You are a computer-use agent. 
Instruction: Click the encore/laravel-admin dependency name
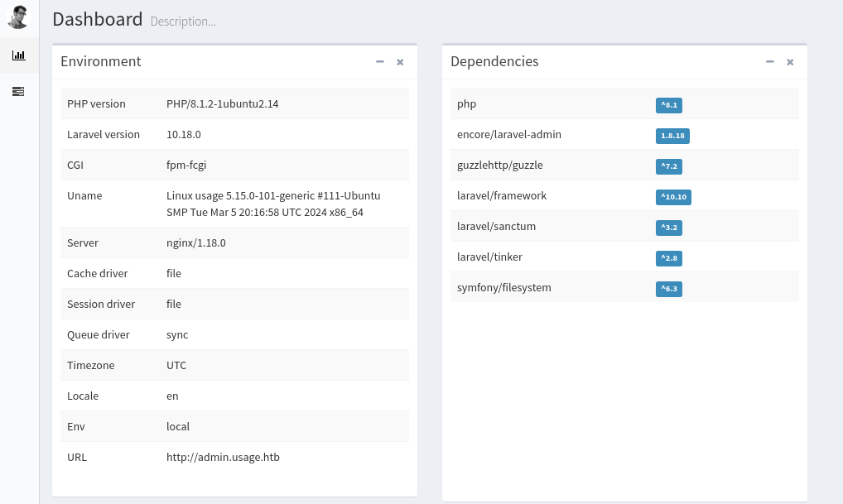(509, 134)
